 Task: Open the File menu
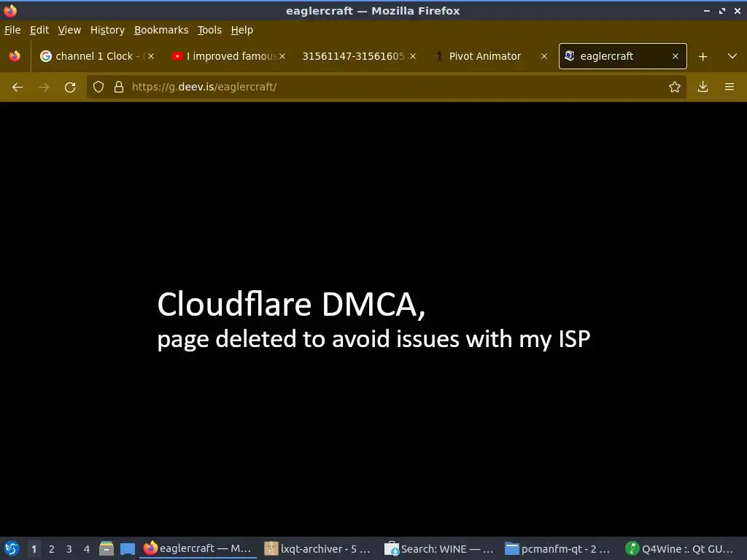12,30
